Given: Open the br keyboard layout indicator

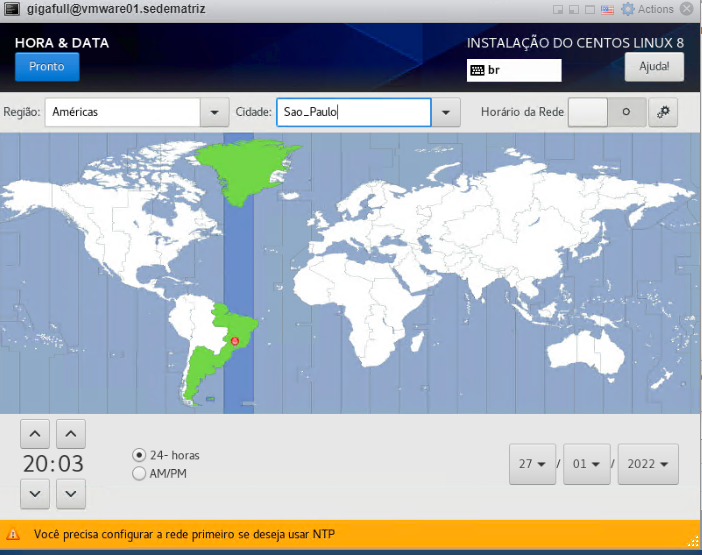Looking at the screenshot, I should [x=514, y=70].
